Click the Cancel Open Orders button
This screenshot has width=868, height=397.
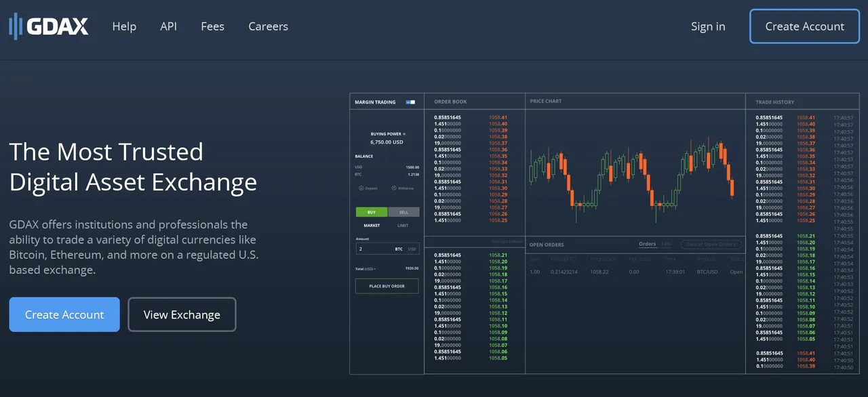click(x=711, y=245)
